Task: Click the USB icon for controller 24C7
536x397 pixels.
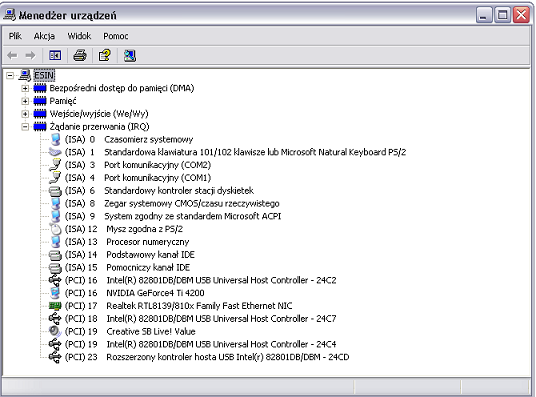Action: (55, 319)
